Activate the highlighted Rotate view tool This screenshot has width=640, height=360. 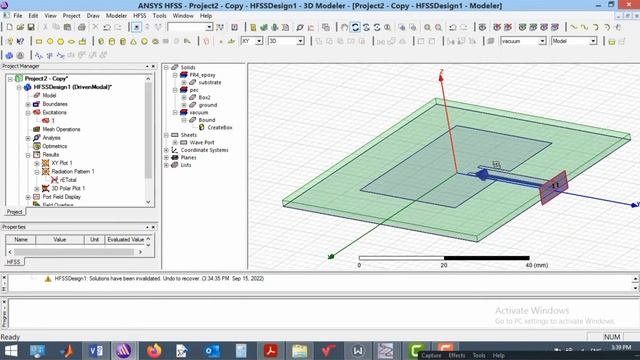click(x=355, y=27)
